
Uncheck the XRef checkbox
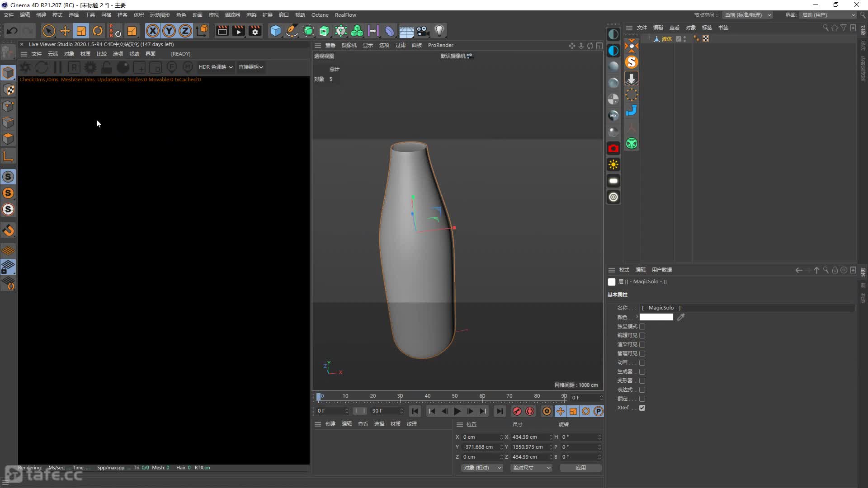642,408
